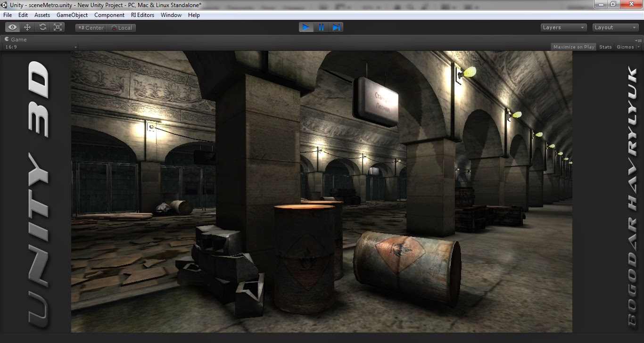This screenshot has width=644, height=343.
Task: Open the Layout dropdown
Action: coord(615,27)
